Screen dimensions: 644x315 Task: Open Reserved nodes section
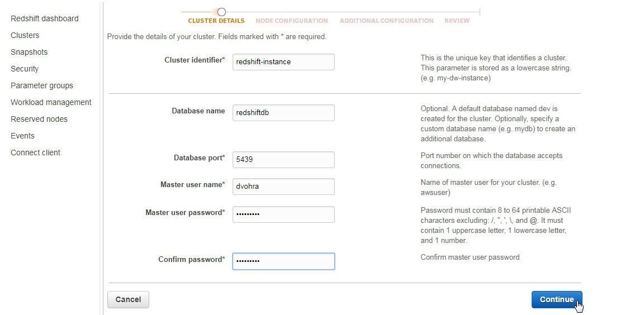39,119
